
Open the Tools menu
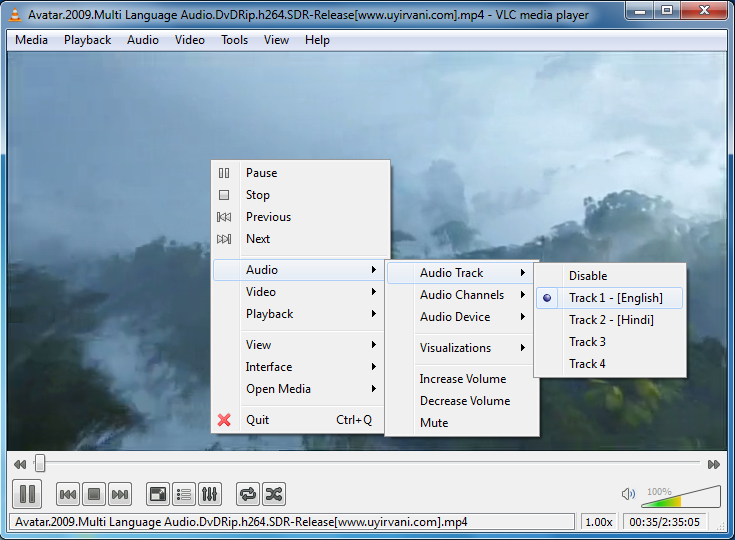pyautogui.click(x=234, y=40)
